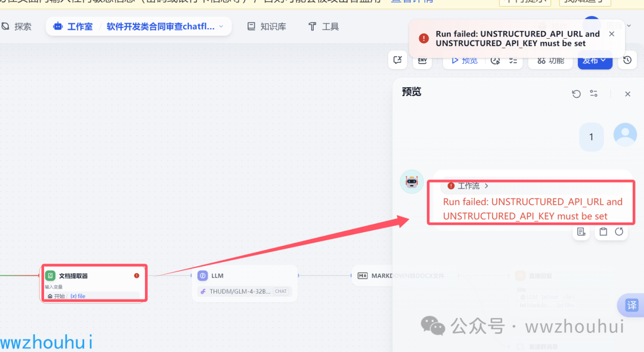Open the checklist icon in toolbar
Image resolution: width=644 pixels, height=352 pixels.
click(x=513, y=60)
